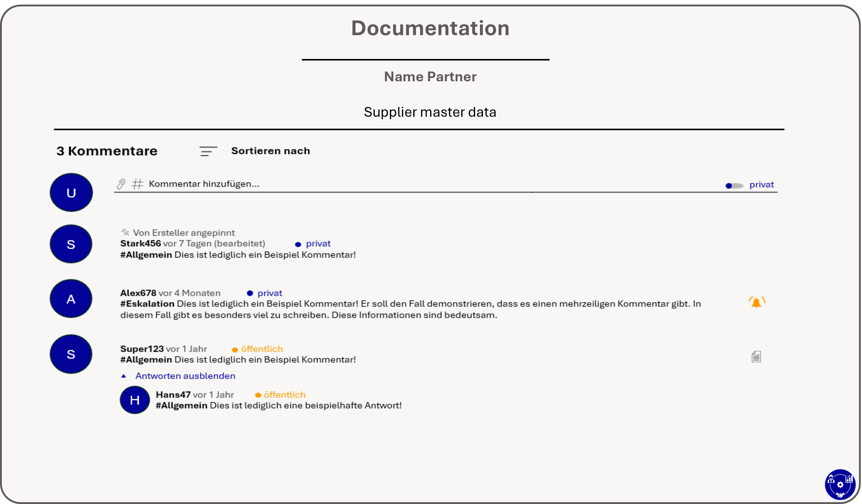862x504 pixels.
Task: Click the 'Antworten ausblenden' link
Action: (x=186, y=376)
